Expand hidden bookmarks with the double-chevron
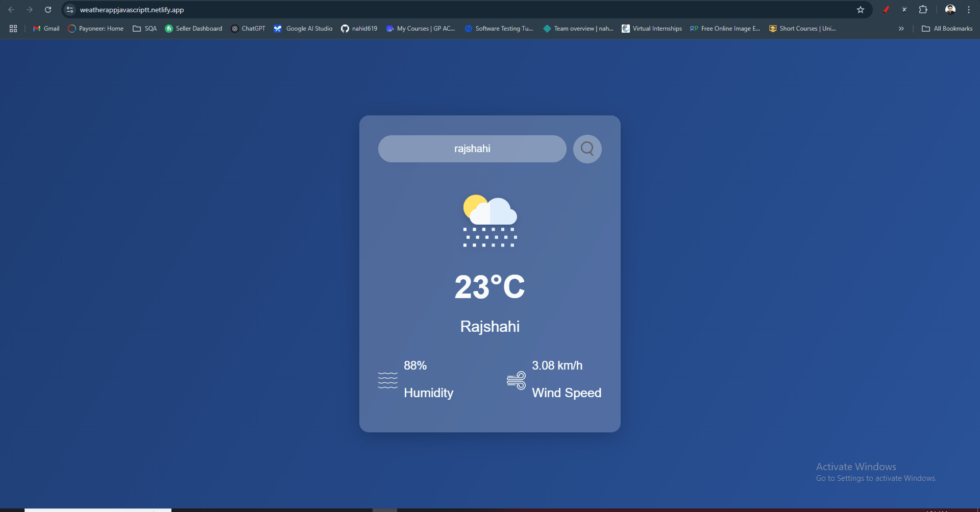Screen dimensions: 980x512 [901, 29]
